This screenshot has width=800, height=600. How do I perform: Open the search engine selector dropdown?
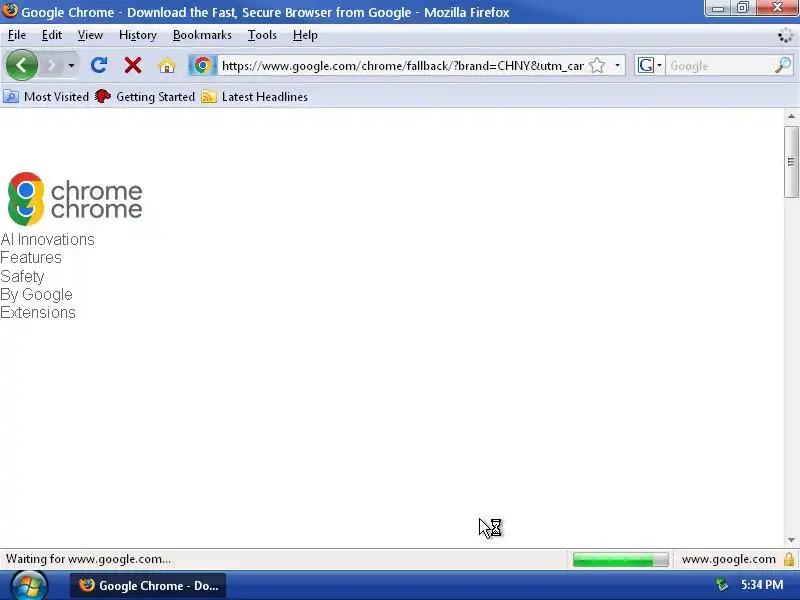[x=649, y=65]
